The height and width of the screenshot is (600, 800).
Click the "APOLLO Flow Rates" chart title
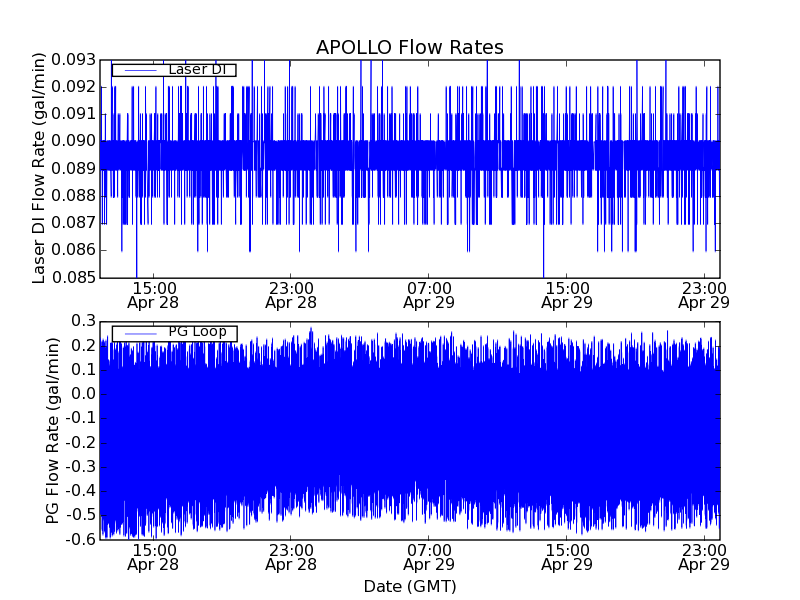(x=409, y=47)
